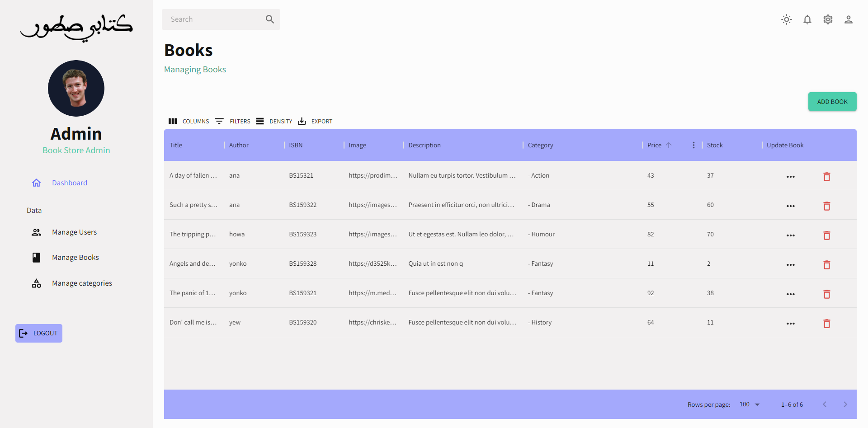Delete 'The tripping p…' book row
Screen dimensions: 868x428
pyautogui.click(x=827, y=235)
